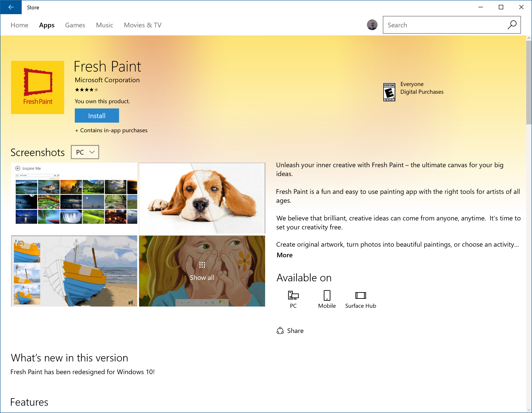Viewport: 532px width, 413px height.
Task: Click the star rating under Microsoft Corporation
Action: [87, 90]
